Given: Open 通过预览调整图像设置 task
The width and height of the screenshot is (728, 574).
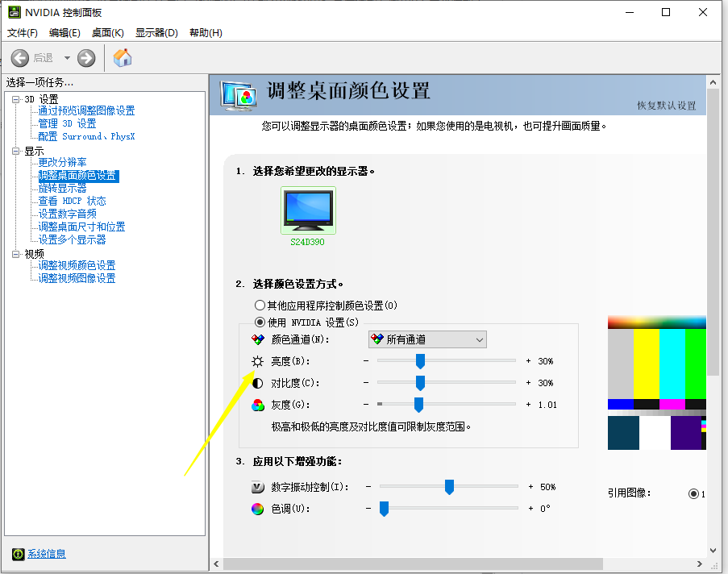Looking at the screenshot, I should 86,110.
